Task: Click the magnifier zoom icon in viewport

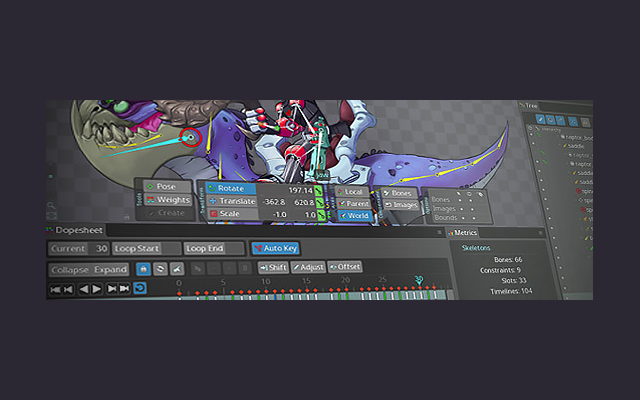Action: [x=51, y=205]
